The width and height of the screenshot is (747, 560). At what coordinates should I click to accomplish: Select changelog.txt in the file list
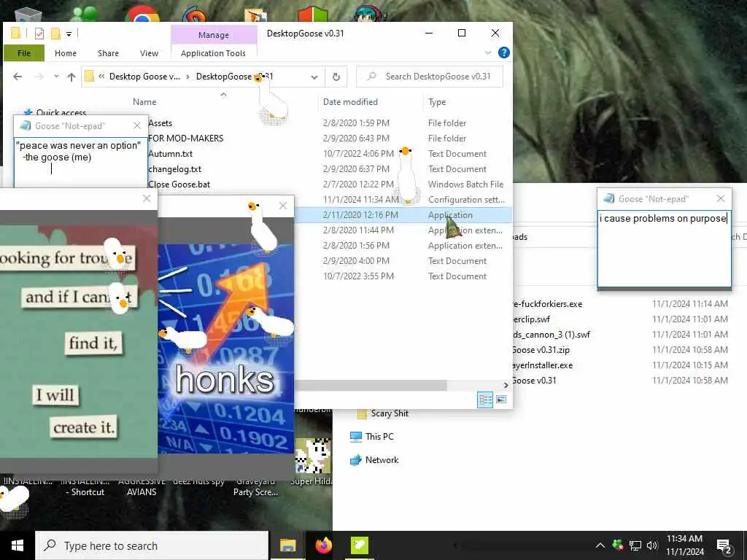[175, 168]
